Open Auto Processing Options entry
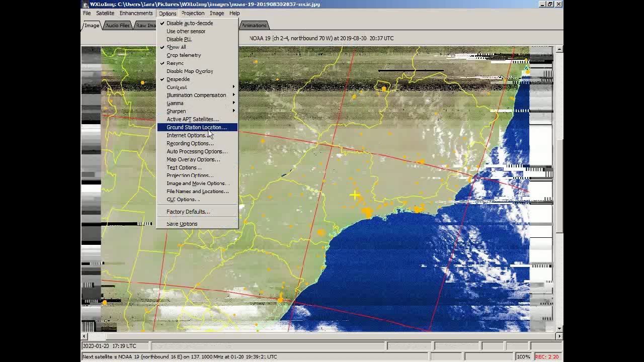Viewport: 644px width, 362px height. click(x=197, y=151)
